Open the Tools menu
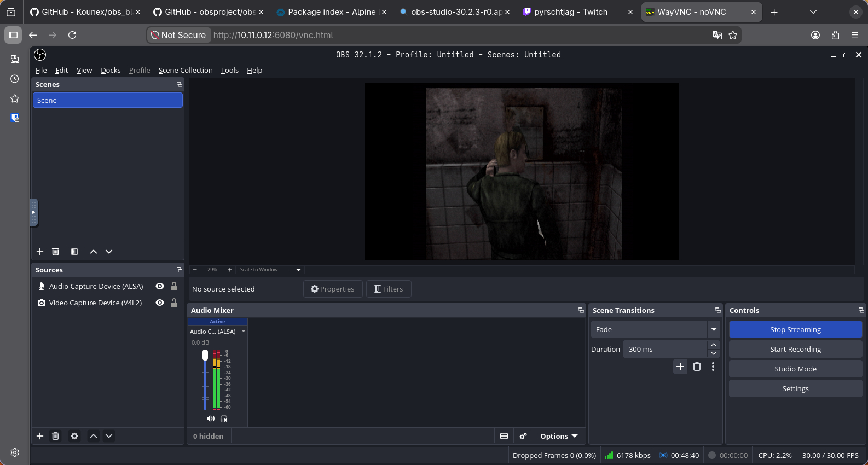This screenshot has width=868, height=465. click(229, 70)
